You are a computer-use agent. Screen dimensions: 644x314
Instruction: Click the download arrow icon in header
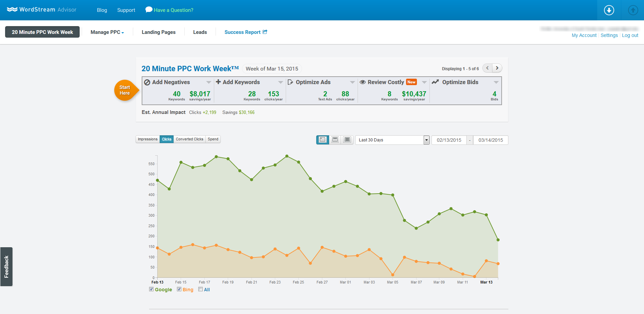[609, 10]
